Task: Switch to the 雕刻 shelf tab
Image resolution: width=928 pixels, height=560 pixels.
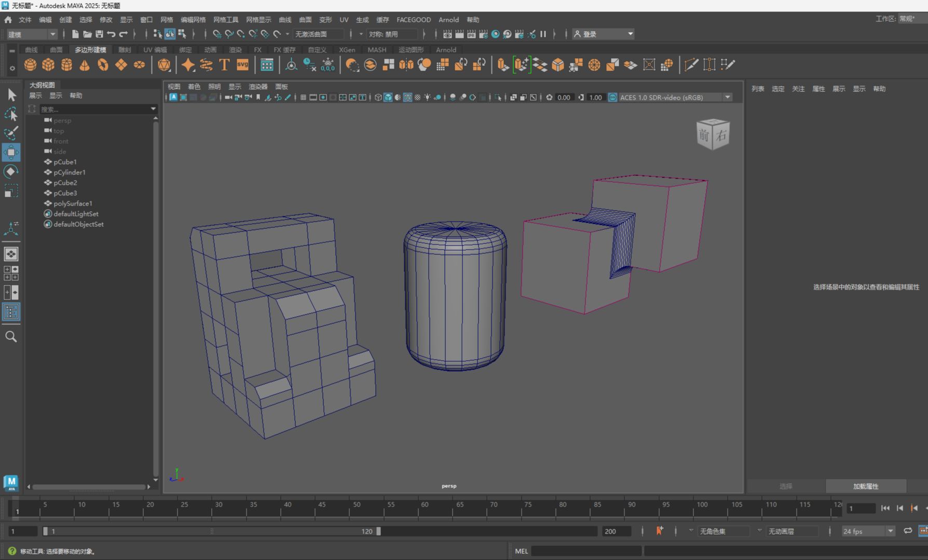Action: click(124, 50)
